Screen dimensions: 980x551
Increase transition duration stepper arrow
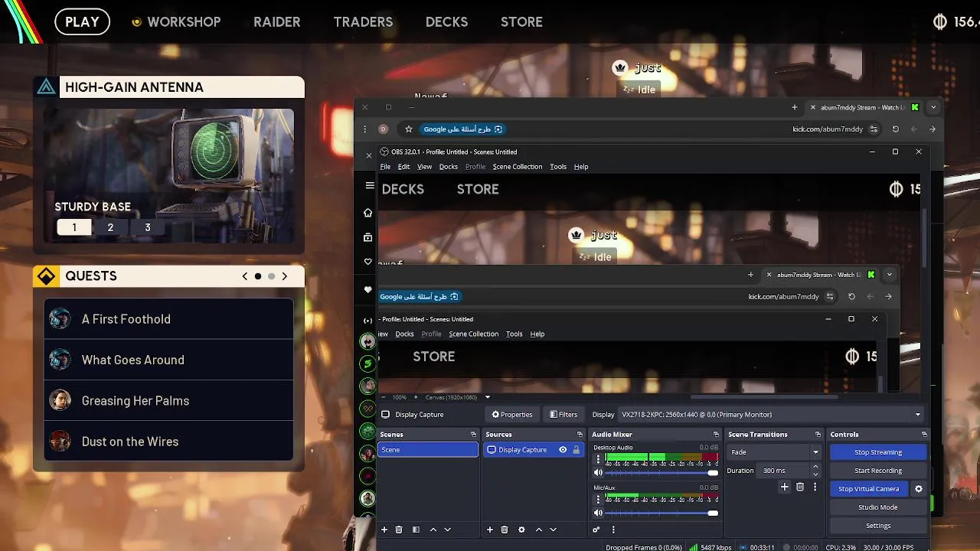point(815,467)
